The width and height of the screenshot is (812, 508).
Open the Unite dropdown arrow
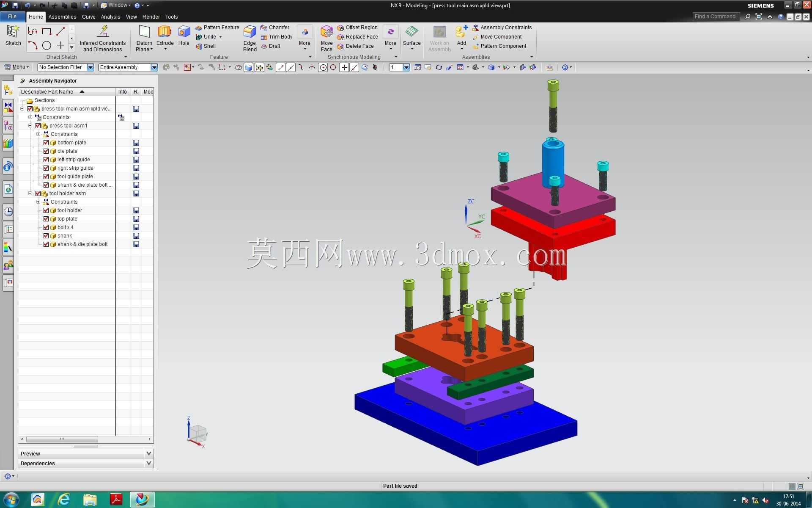tap(220, 37)
